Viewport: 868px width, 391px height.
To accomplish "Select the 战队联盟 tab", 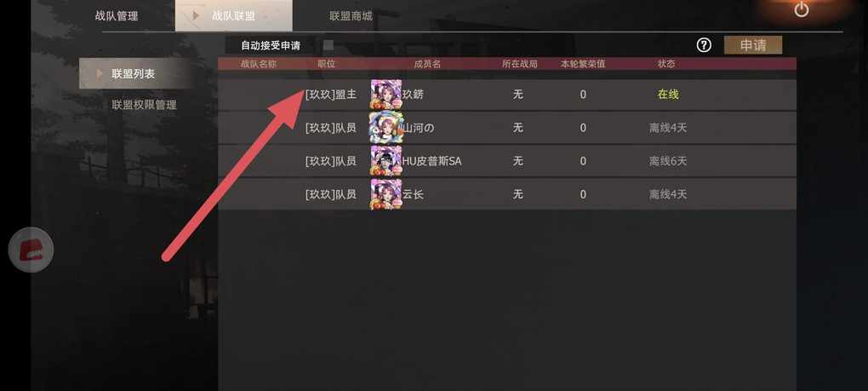I will click(234, 15).
